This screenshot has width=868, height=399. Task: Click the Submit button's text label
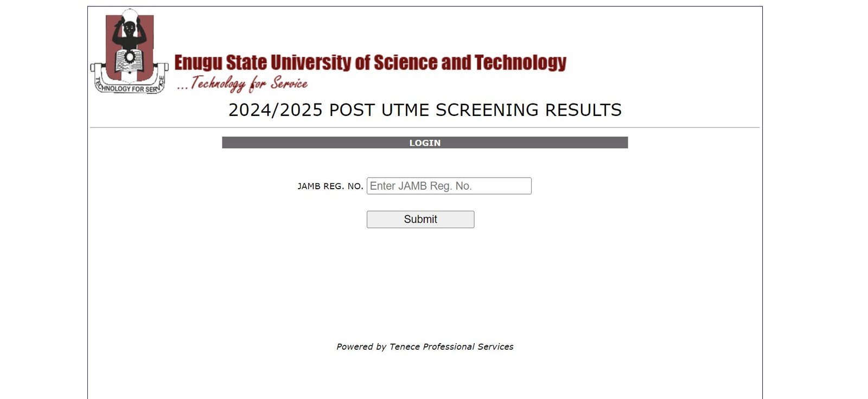tap(420, 219)
